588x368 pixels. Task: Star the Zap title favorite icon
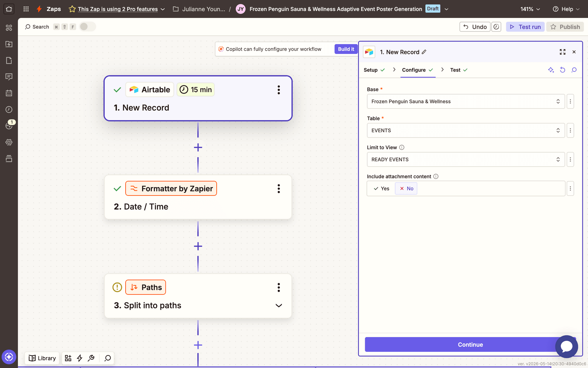(72, 9)
